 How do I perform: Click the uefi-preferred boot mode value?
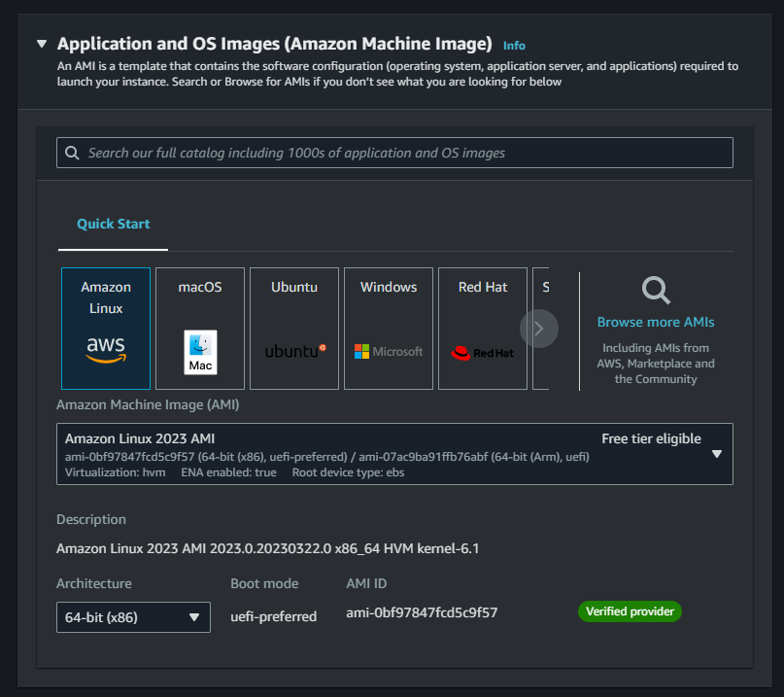274,616
